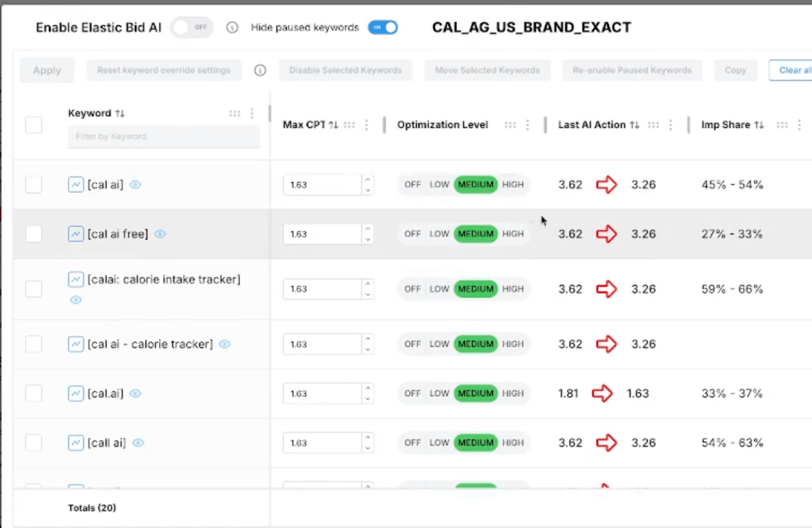Viewport: 812px width, 528px height.
Task: Open the chart icon for [cal ai]
Action: 76,184
